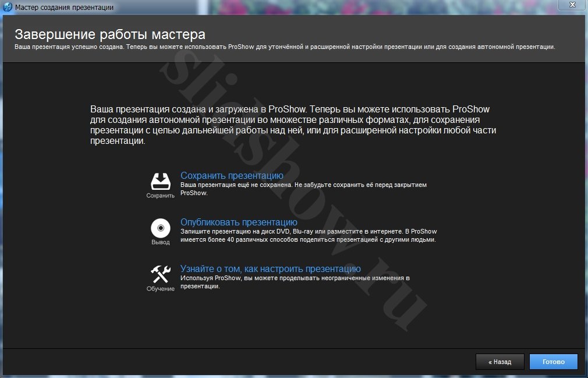The image size is (588, 378).
Task: Click the 'Завершение работы мастера' heading
Action: click(110, 34)
